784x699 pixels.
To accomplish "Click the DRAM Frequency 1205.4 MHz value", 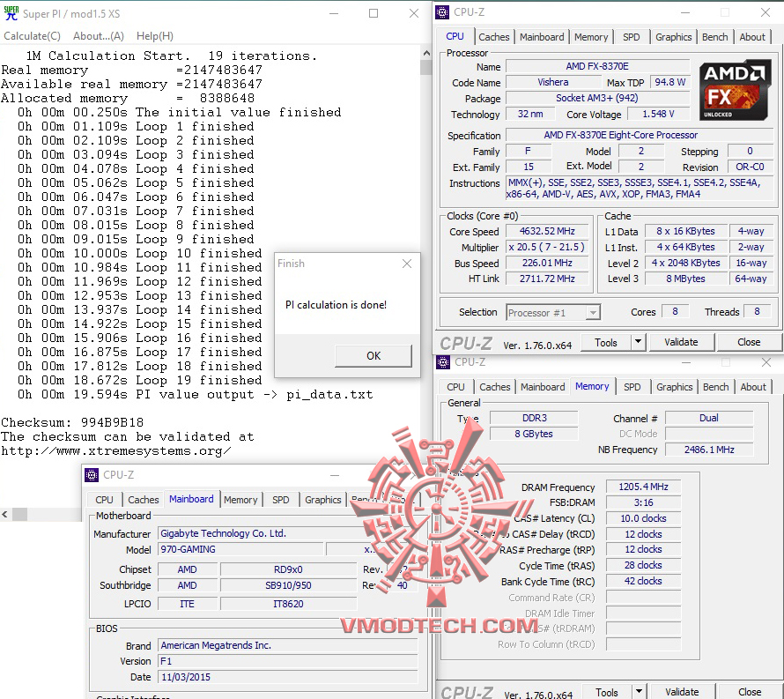I will tap(643, 487).
